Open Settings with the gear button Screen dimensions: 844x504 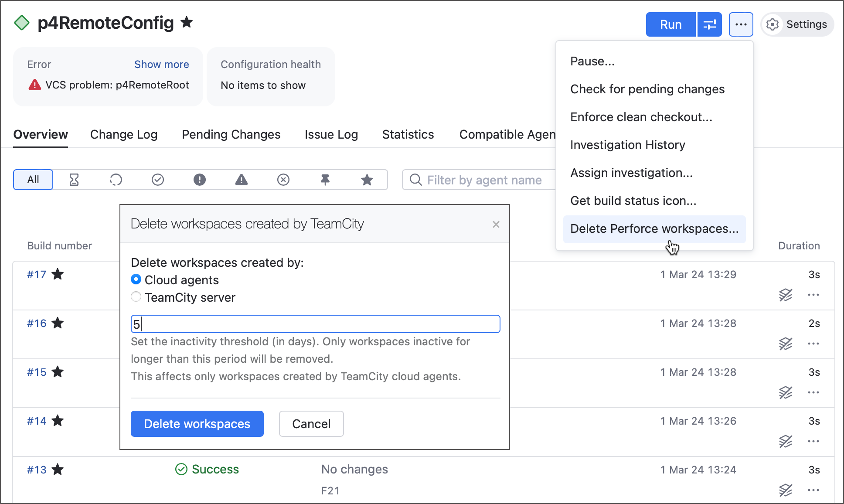click(797, 24)
